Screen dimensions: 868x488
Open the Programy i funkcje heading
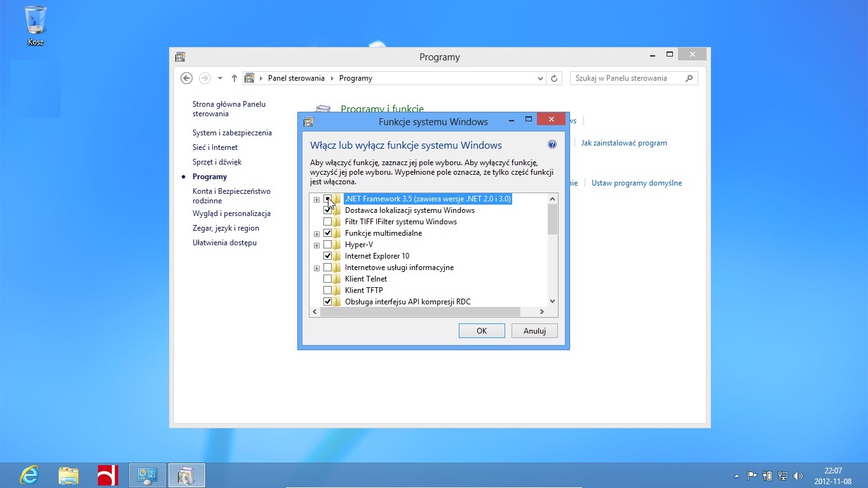point(382,109)
